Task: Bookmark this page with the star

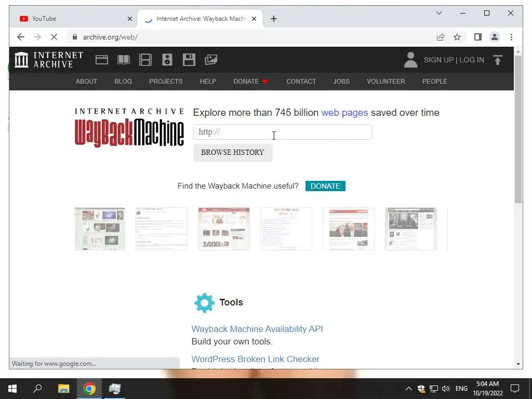Action: click(457, 37)
